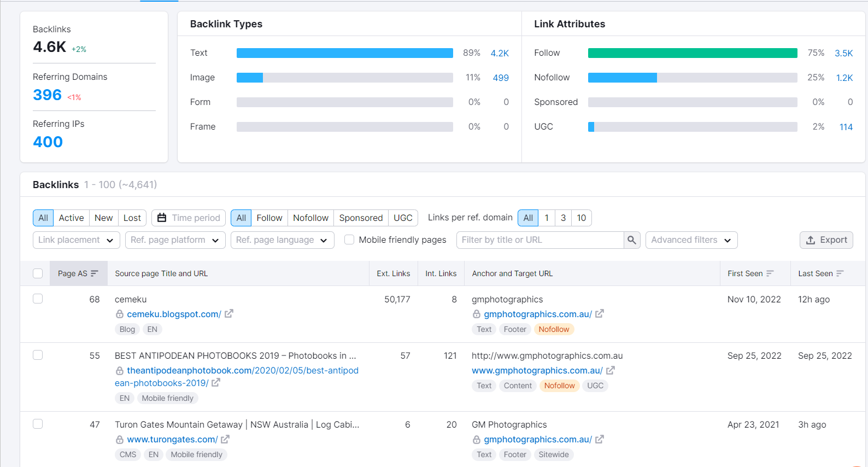Image resolution: width=868 pixels, height=467 pixels.
Task: Enable Mobile friendly pages checkbox
Action: (x=349, y=240)
